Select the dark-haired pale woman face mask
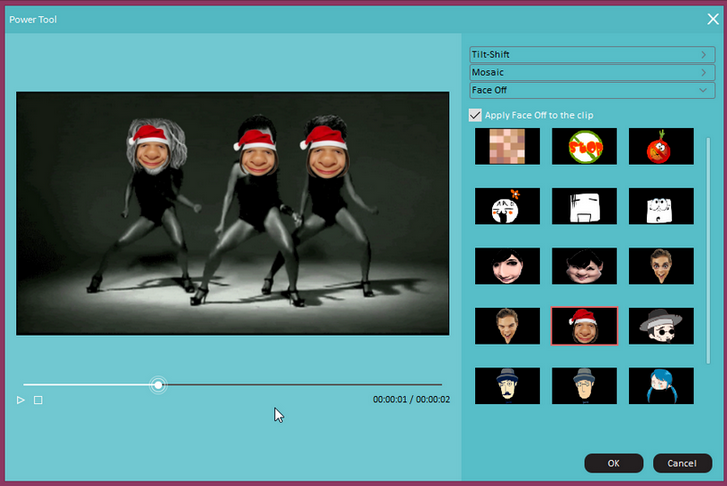 click(507, 266)
